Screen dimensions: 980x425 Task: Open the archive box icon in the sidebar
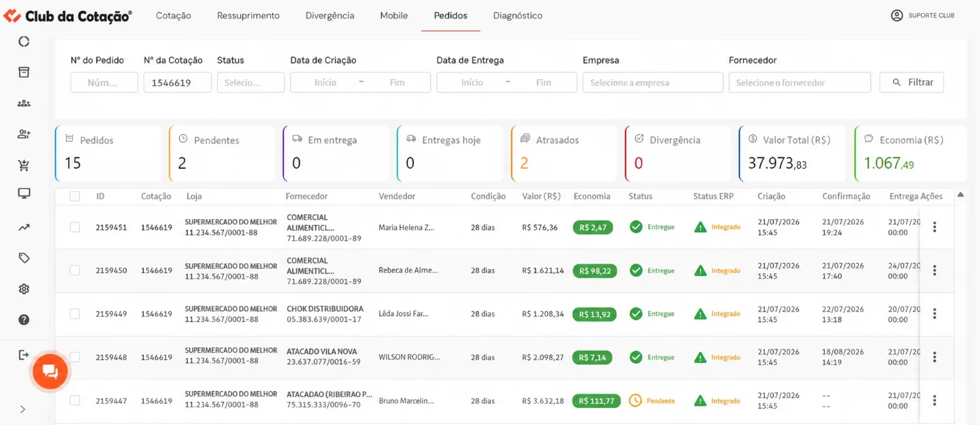[x=24, y=72]
